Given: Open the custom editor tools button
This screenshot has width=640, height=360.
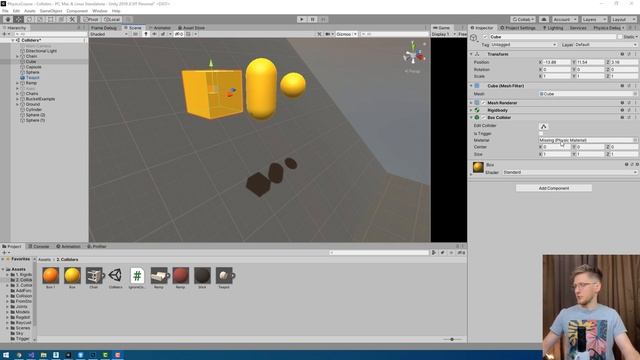Looking at the screenshot, I should coord(72,19).
